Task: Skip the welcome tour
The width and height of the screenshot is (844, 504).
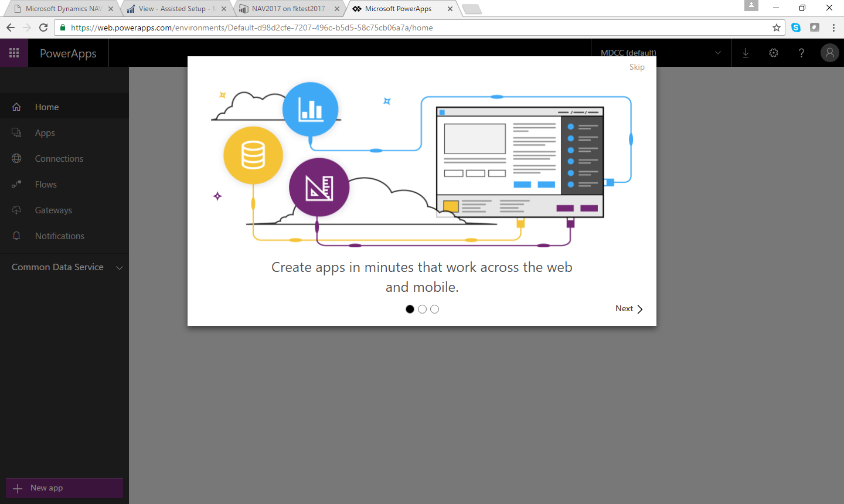Action: pos(637,67)
